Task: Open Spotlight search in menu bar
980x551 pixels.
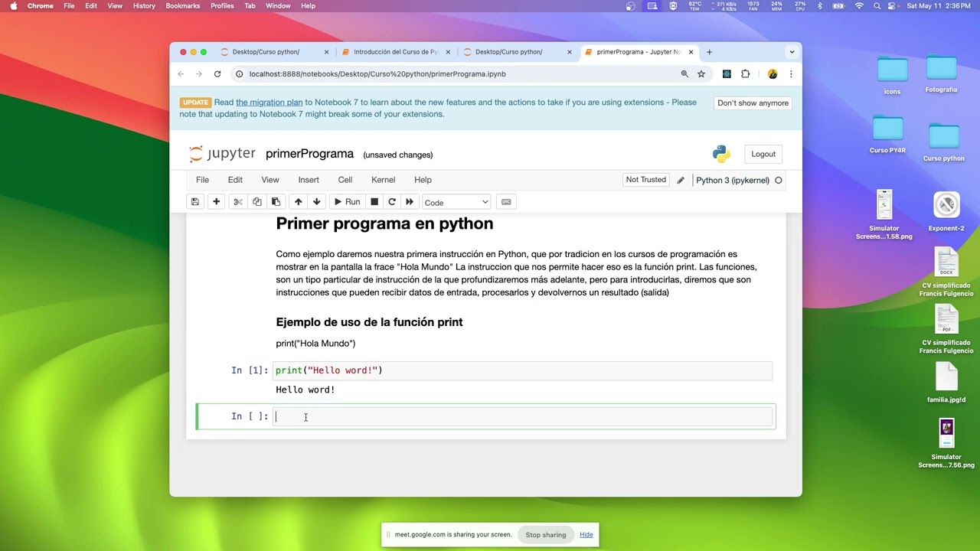Action: click(x=877, y=5)
